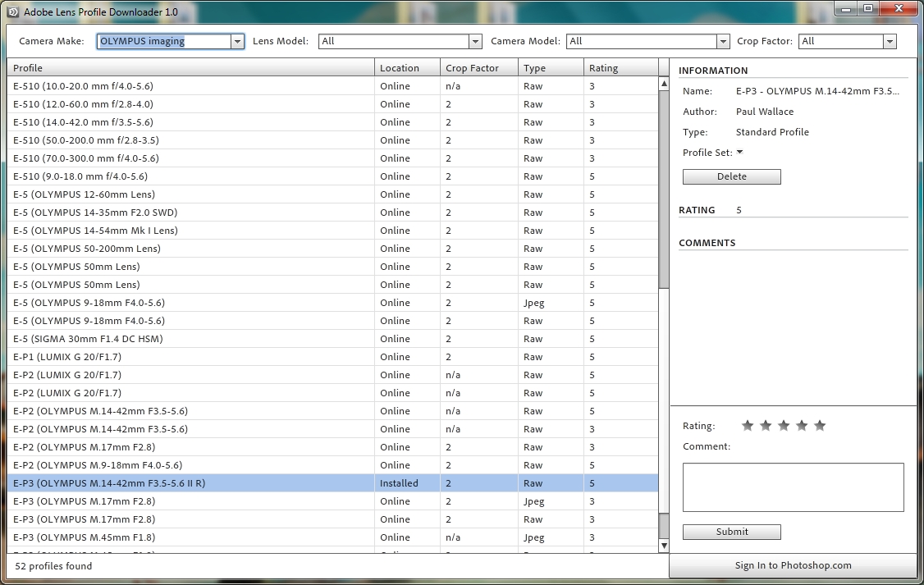Open the Camera Make dropdown
This screenshot has width=924, height=585.
[x=237, y=41]
